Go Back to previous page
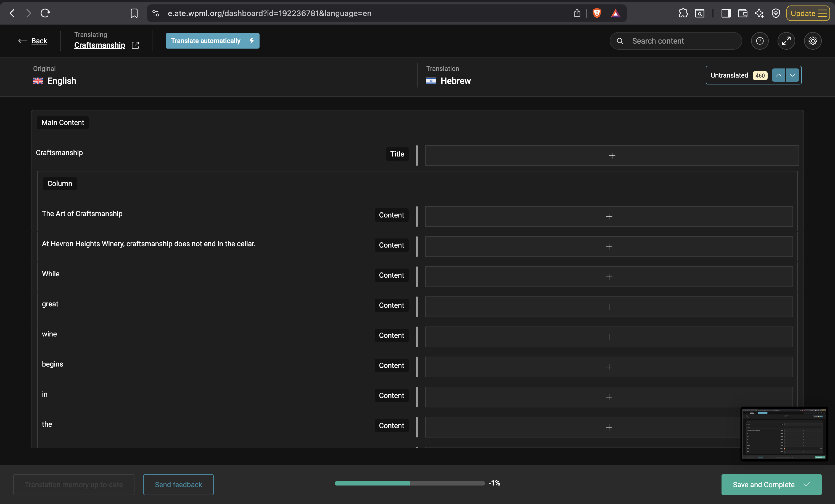Image resolution: width=835 pixels, height=504 pixels. [x=33, y=41]
